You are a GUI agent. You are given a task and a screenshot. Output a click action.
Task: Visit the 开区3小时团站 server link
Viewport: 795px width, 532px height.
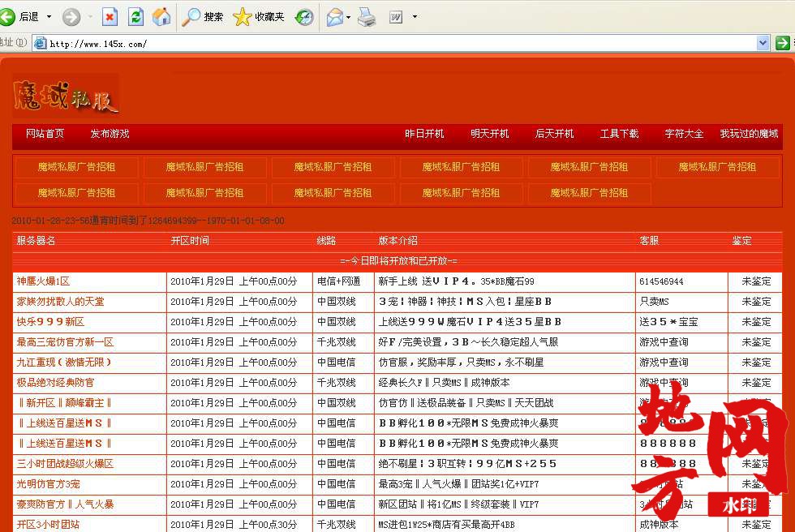48,525
